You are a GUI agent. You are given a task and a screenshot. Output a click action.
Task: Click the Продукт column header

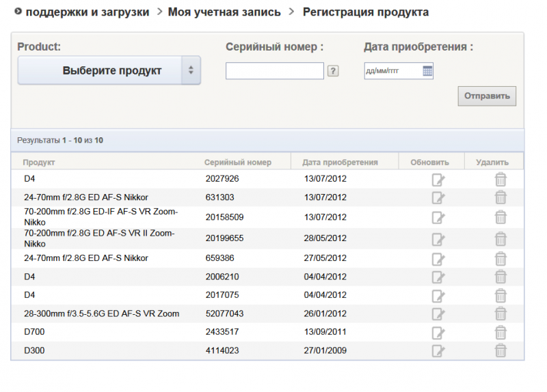click(x=39, y=162)
